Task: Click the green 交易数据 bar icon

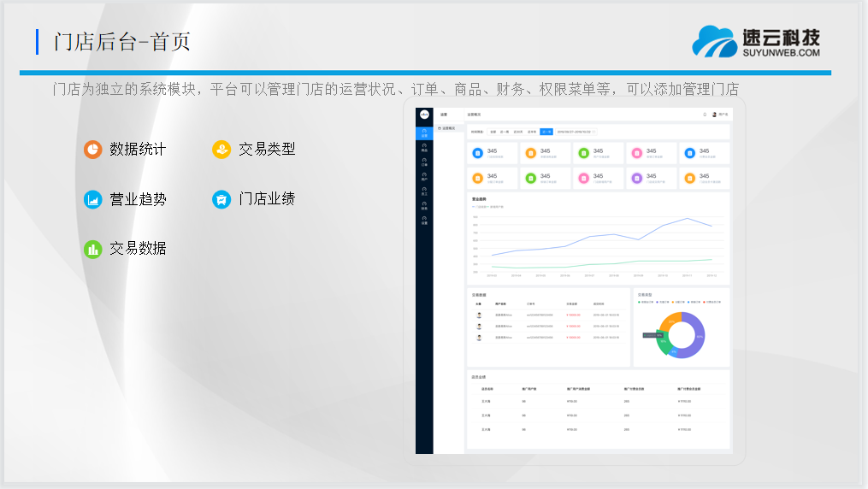Action: pos(92,249)
